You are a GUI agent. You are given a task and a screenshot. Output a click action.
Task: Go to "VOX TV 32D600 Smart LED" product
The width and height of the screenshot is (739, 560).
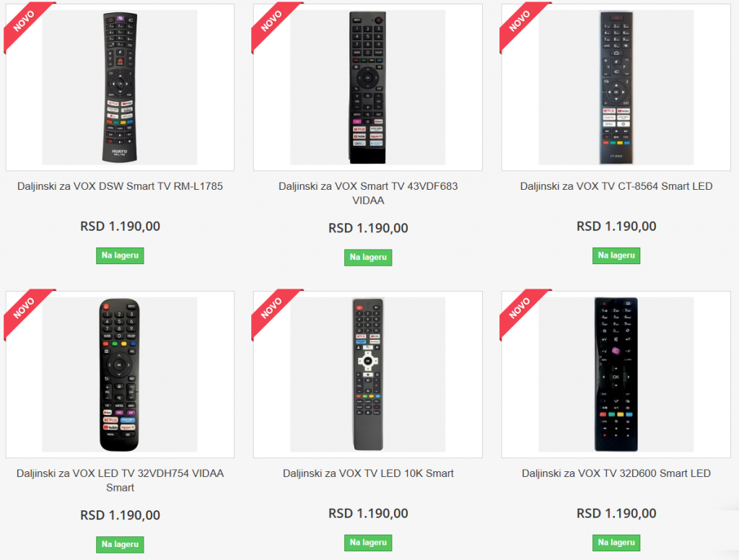pyautogui.click(x=616, y=473)
